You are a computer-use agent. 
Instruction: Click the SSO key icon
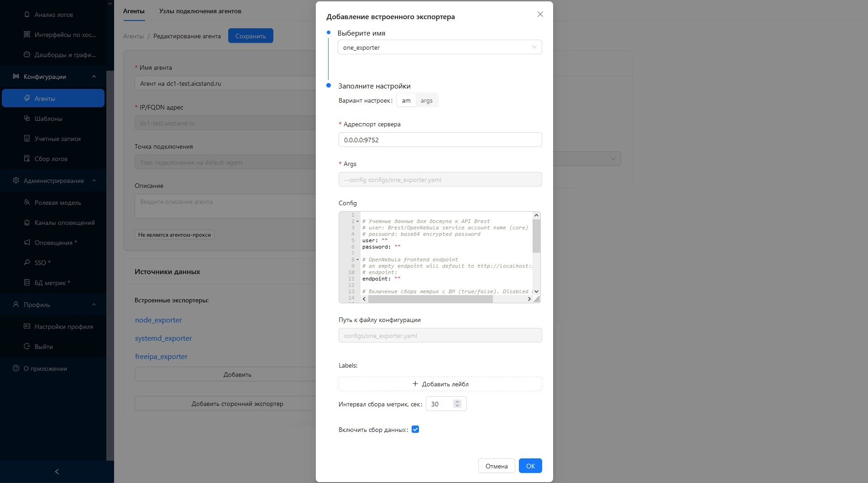click(x=27, y=263)
